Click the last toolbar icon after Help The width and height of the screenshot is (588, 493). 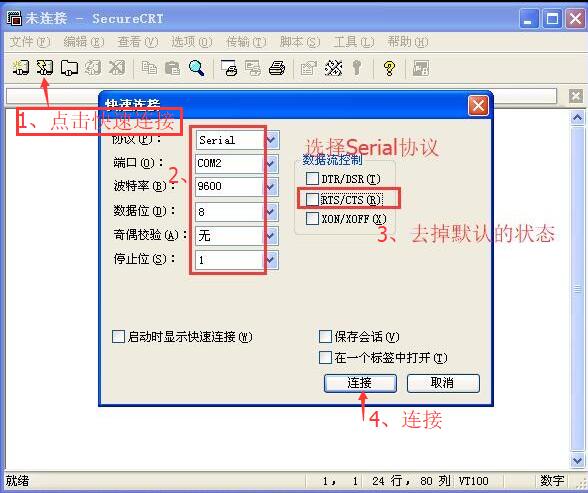(x=421, y=68)
